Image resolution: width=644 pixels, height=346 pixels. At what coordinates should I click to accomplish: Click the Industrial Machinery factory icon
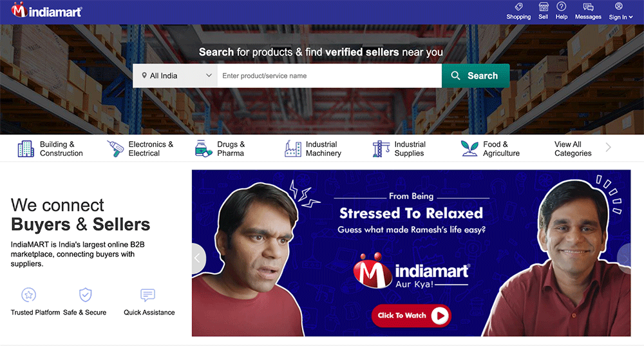pyautogui.click(x=292, y=149)
